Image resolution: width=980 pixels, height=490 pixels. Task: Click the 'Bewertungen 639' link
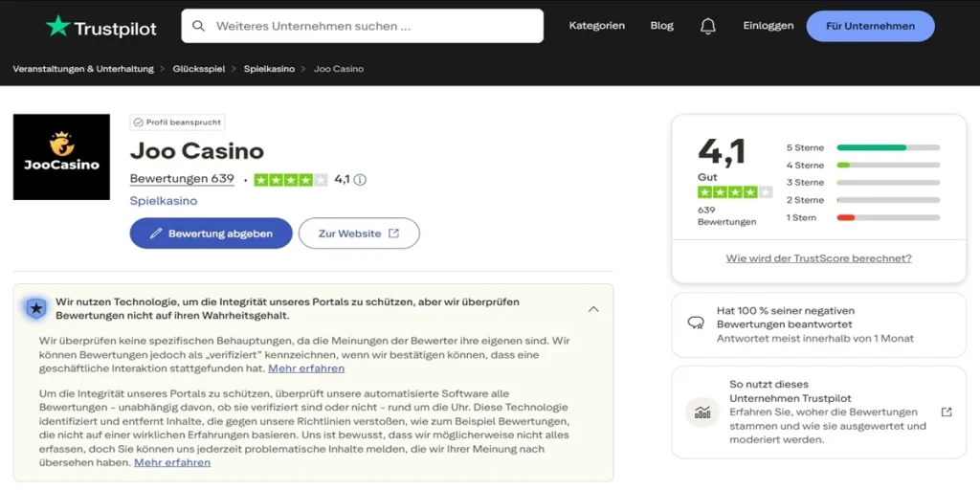[182, 179]
